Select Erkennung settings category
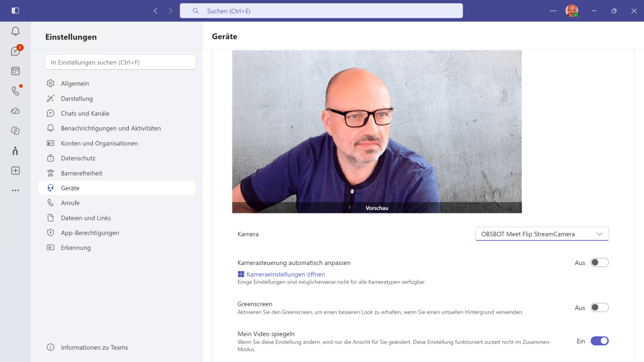This screenshot has width=644, height=362. click(x=117, y=248)
